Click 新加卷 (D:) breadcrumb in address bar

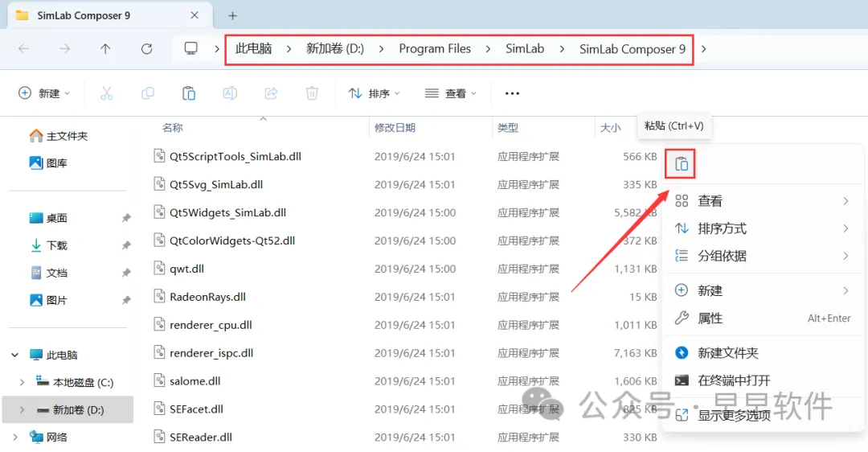coord(335,49)
